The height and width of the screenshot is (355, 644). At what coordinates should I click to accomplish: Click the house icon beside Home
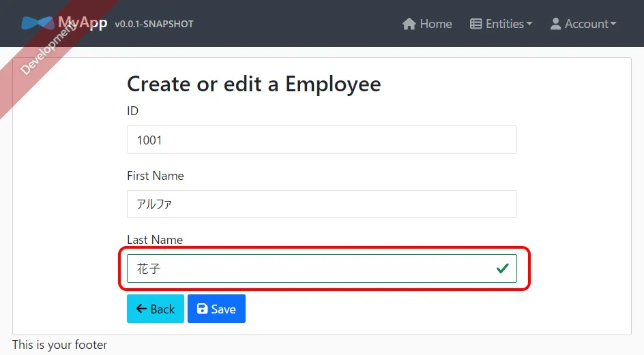click(409, 24)
